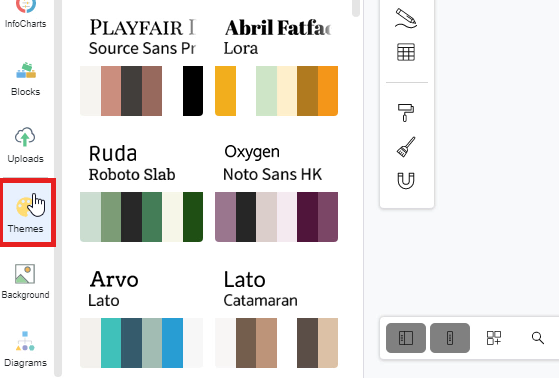Open the magnifier search tool
This screenshot has width=559, height=378.
click(x=538, y=338)
